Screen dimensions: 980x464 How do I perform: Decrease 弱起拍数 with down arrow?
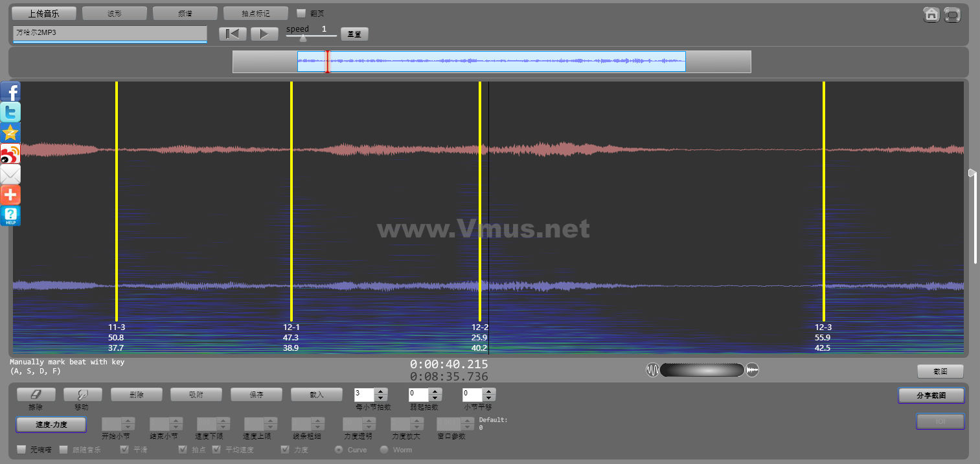(435, 397)
